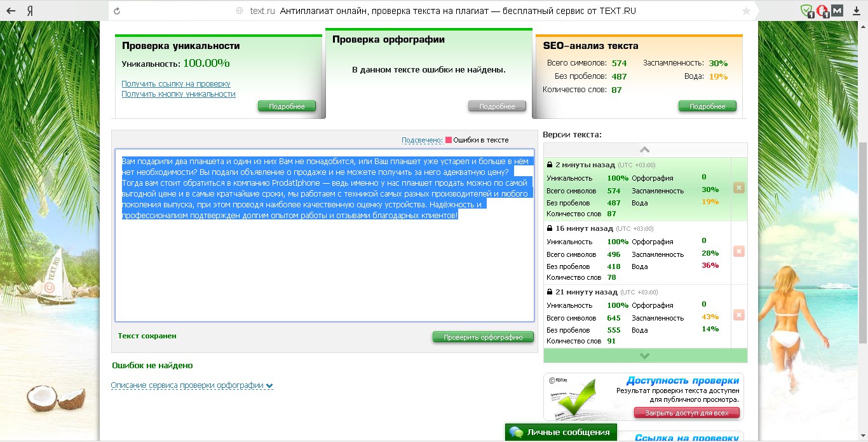The image size is (868, 442).
Task: Open the SEO-анализ текста tab
Action: (590, 46)
